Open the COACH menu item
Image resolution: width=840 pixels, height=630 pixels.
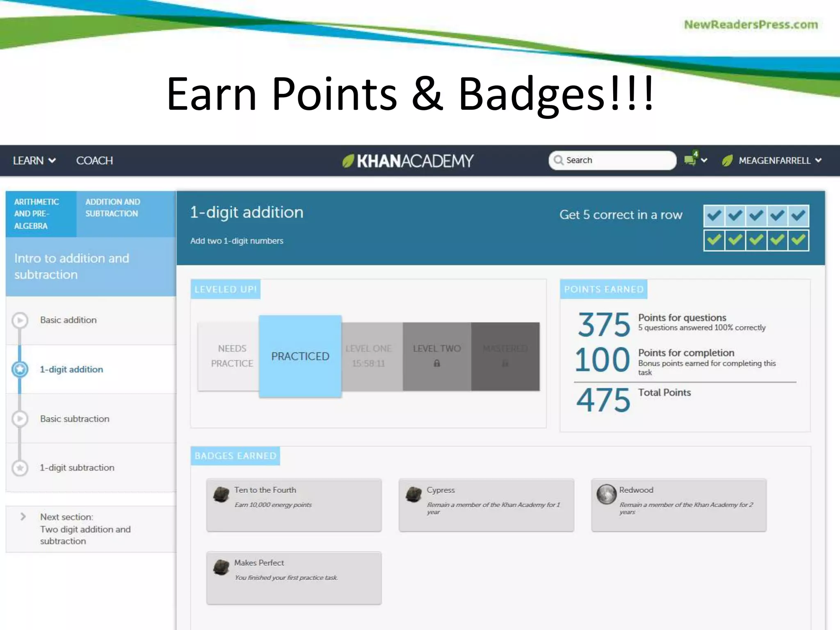click(94, 160)
